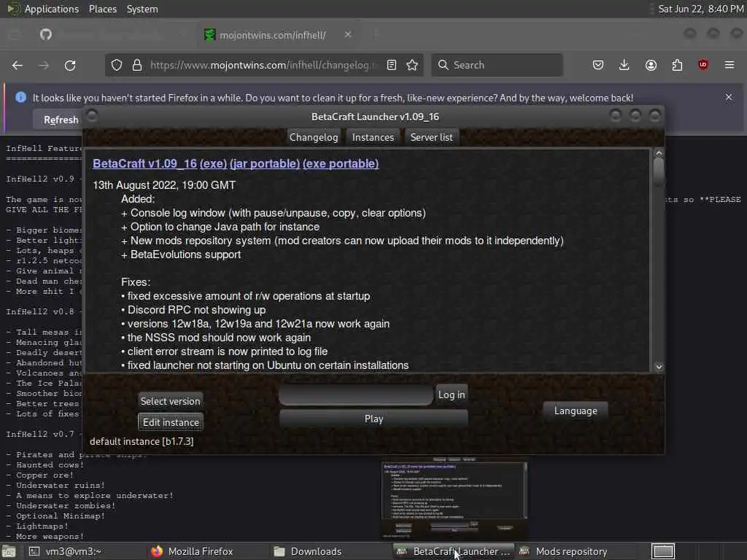The image size is (747, 560).
Task: Click 'Discord RPC not showing up' line
Action: (x=193, y=310)
